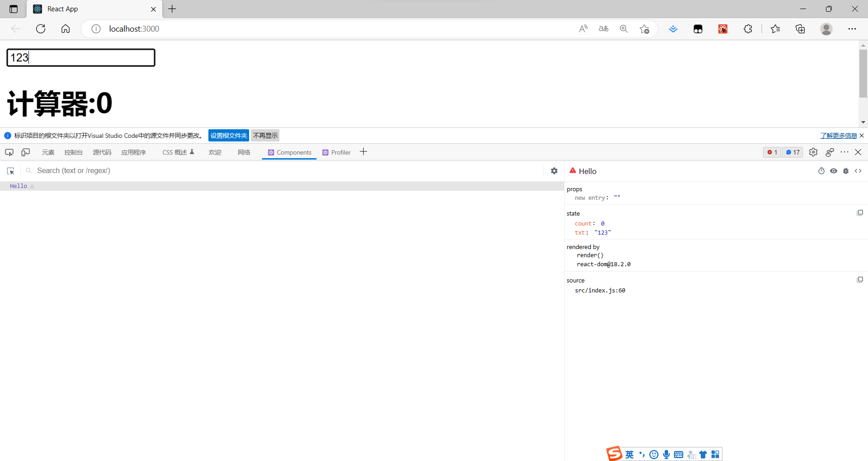Open more DevTools panels with the plus button
Image resolution: width=868 pixels, height=461 pixels.
[363, 152]
